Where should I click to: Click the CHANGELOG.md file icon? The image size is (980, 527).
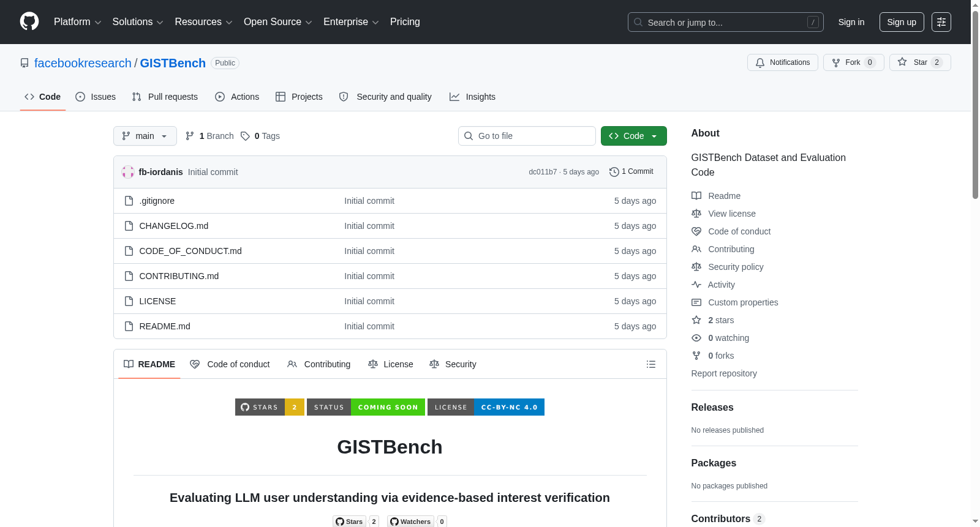(129, 226)
